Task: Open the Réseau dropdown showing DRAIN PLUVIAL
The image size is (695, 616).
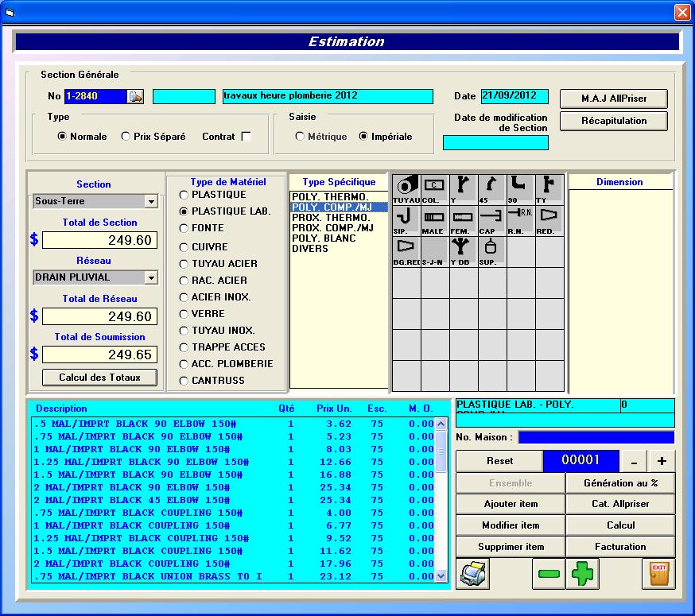Action: click(x=151, y=277)
